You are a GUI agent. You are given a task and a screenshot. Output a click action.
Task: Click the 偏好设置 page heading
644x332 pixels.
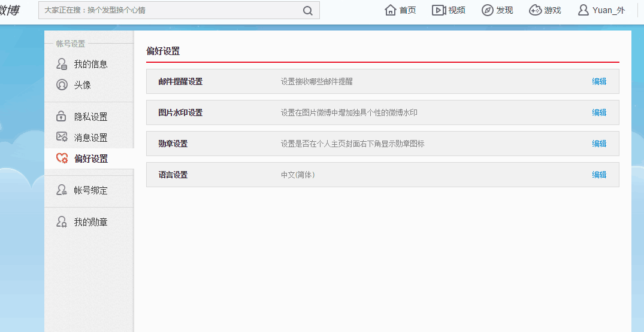163,51
